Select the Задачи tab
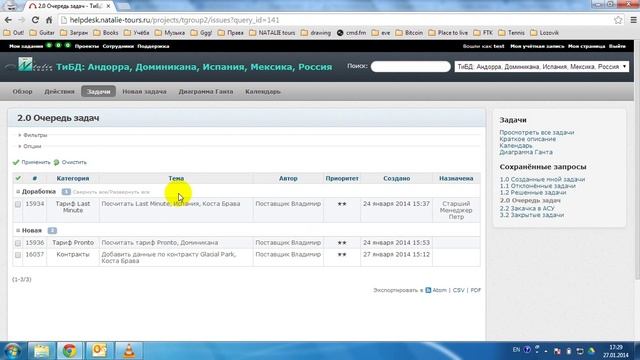This screenshot has width=640, height=360. [98, 91]
